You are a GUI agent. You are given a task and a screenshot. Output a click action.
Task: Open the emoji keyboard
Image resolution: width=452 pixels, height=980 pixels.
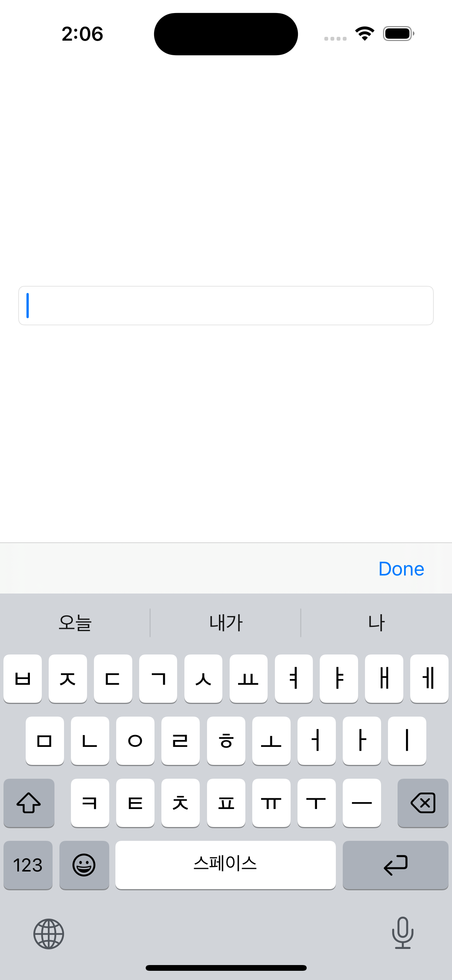pyautogui.click(x=84, y=865)
